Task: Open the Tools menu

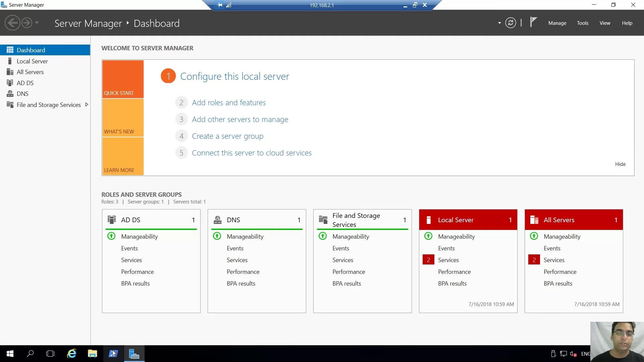Action: tap(583, 23)
